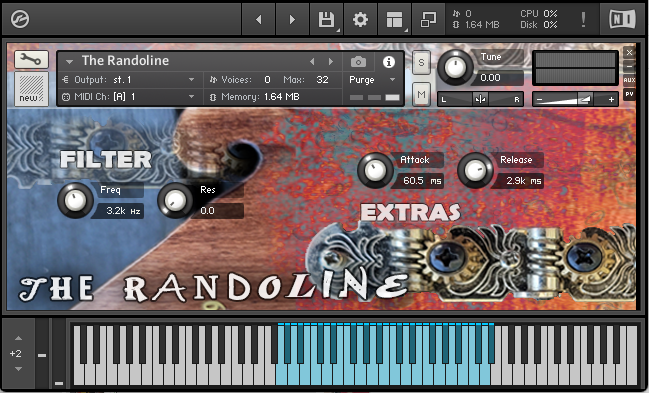This screenshot has height=393, width=651.
Task: Solo the instrument with S button
Action: 421,63
